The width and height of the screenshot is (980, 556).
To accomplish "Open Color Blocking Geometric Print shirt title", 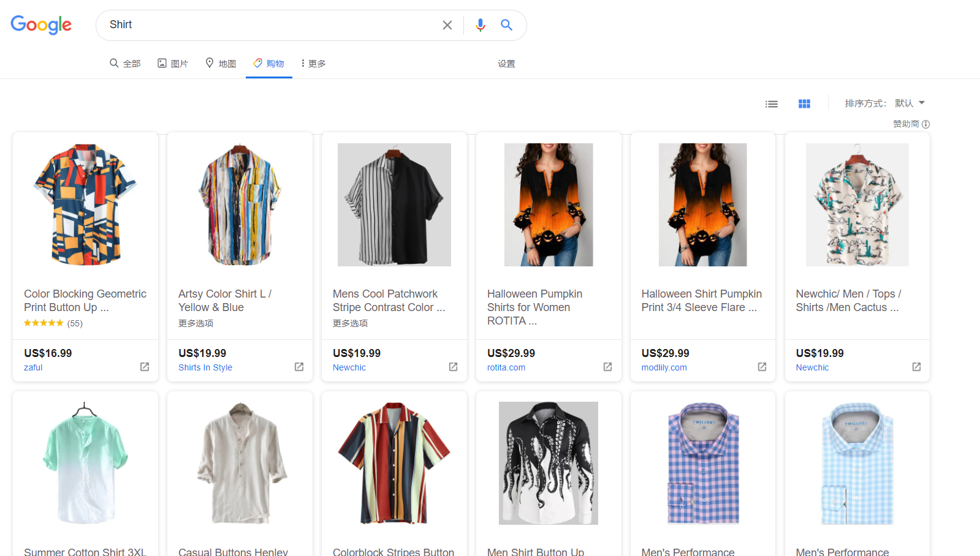I will [85, 301].
